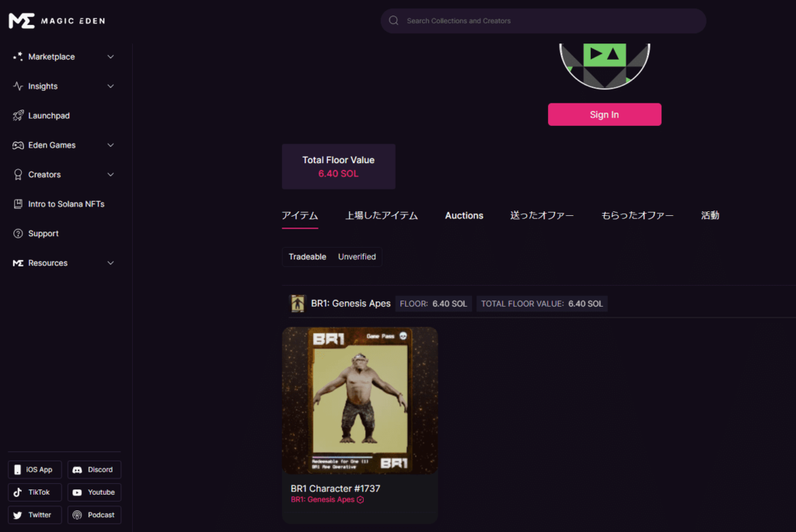Open the Twitter link
Screen dimensions: 796x532
pos(35,515)
